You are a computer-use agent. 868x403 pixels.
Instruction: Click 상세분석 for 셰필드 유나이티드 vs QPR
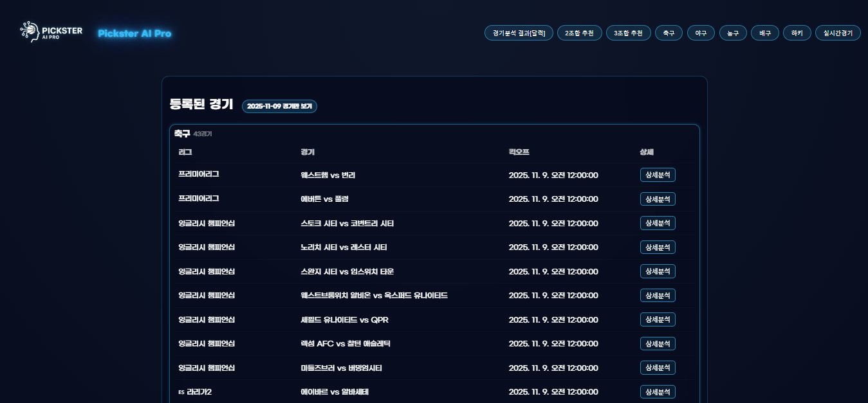click(658, 319)
